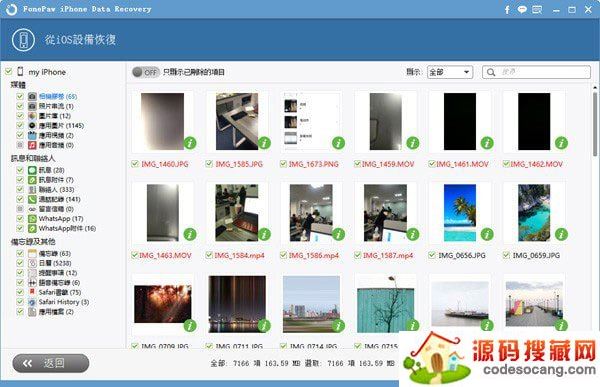Click the Notes entry labeled (63)
Image resolution: width=600 pixels, height=387 pixels.
(x=55, y=253)
